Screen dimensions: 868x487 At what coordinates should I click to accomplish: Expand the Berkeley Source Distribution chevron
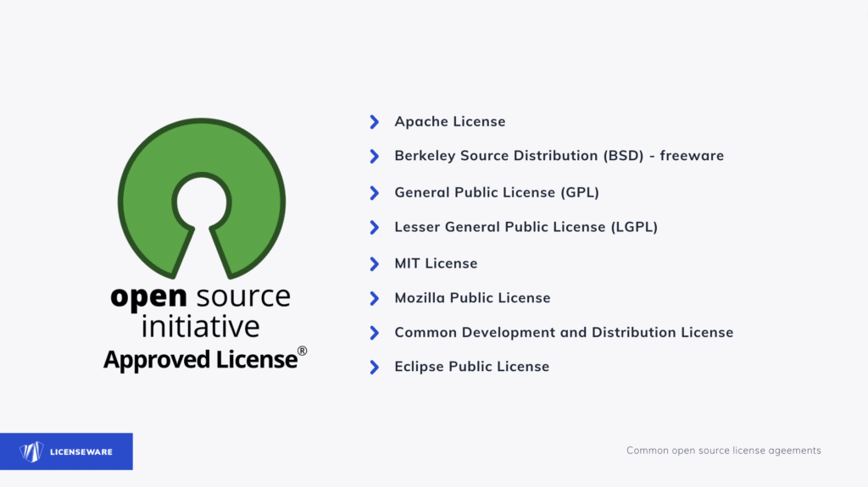[x=374, y=156]
